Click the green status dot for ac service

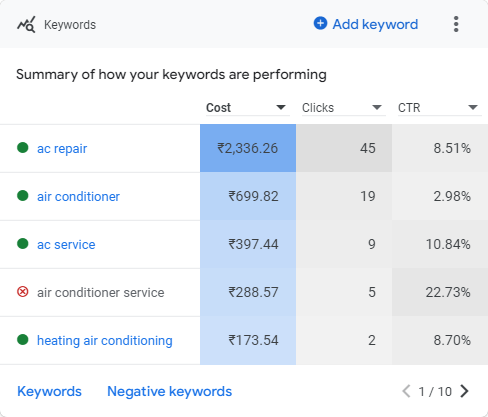[x=23, y=244]
